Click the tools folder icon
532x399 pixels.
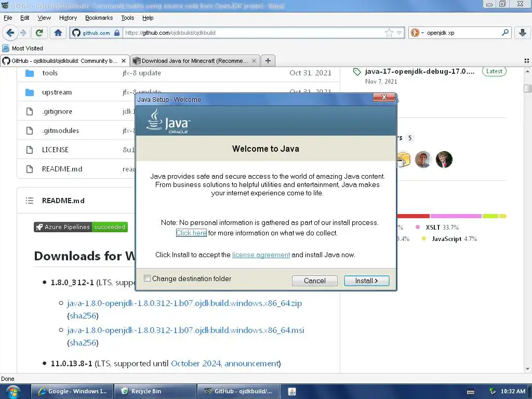tap(30, 73)
